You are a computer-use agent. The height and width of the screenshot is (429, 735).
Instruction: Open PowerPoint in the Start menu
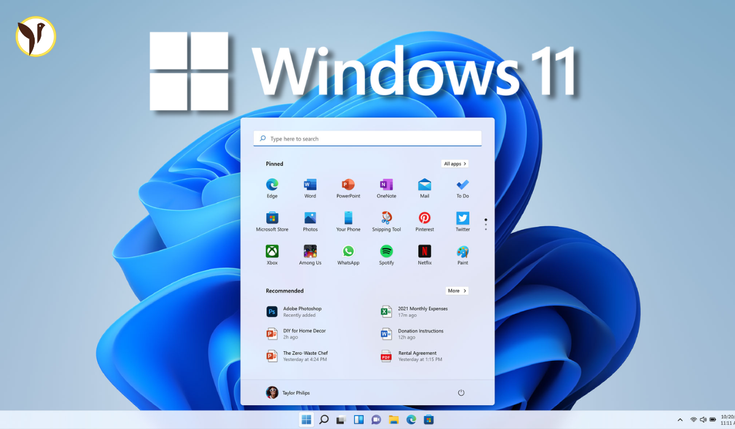click(x=348, y=188)
